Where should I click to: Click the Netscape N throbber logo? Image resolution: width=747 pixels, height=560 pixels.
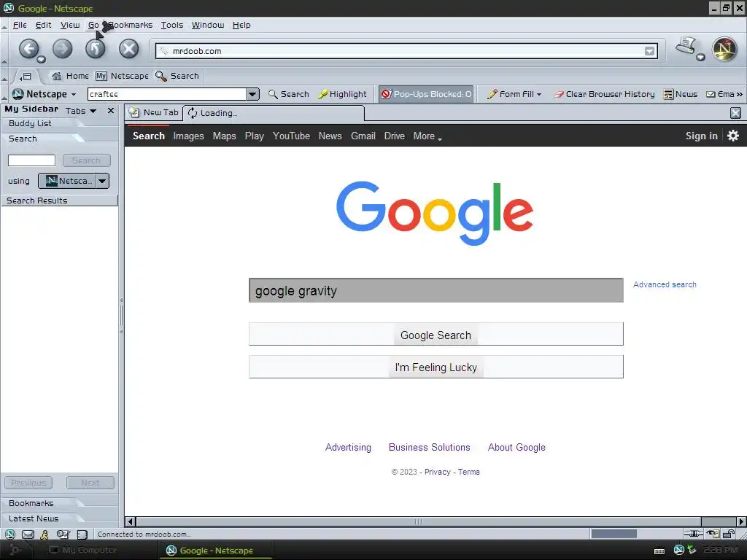(724, 49)
